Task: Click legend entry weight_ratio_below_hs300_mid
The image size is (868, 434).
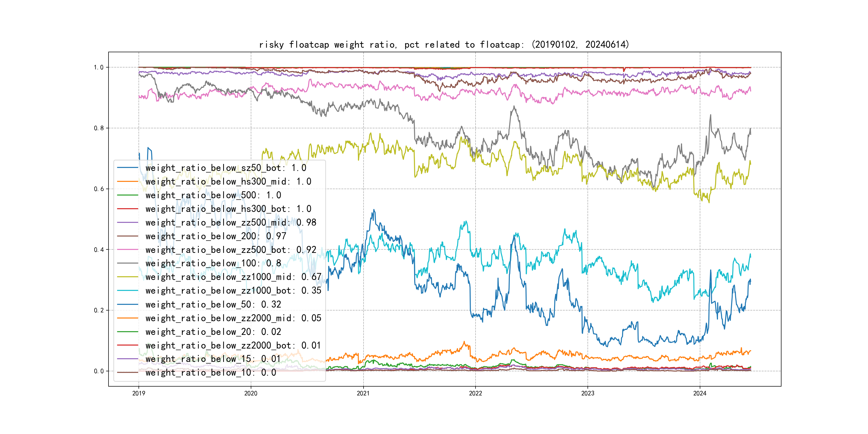Action: pos(228,182)
